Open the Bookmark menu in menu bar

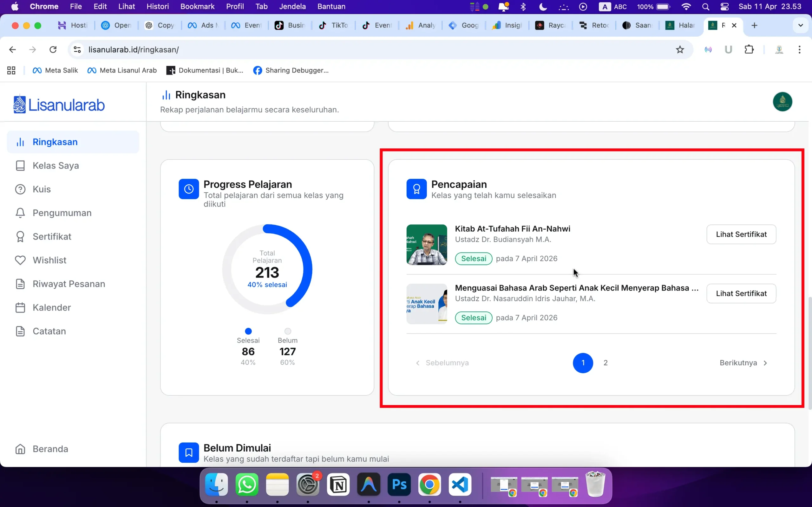[197, 7]
